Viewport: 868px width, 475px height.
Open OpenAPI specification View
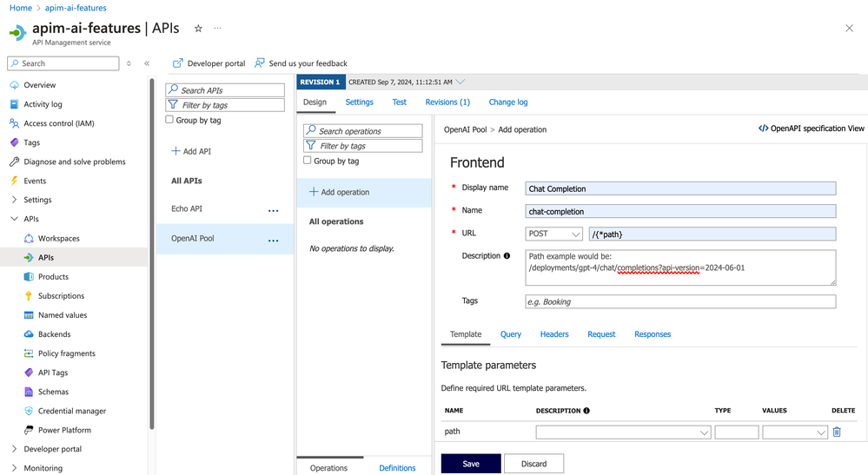pos(811,129)
